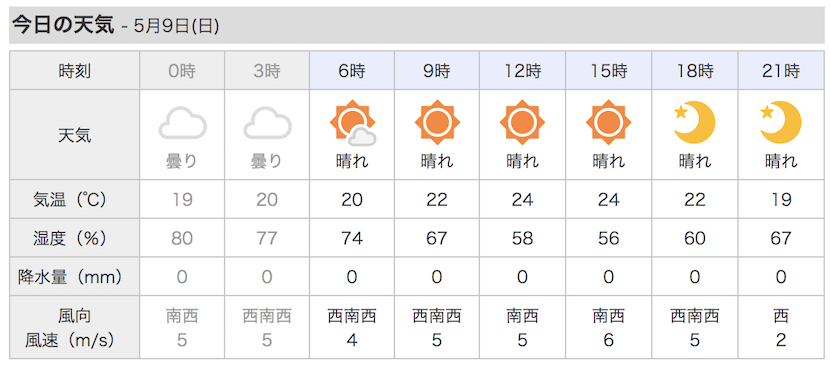Click the cloudy icon at 0時

tap(182, 123)
